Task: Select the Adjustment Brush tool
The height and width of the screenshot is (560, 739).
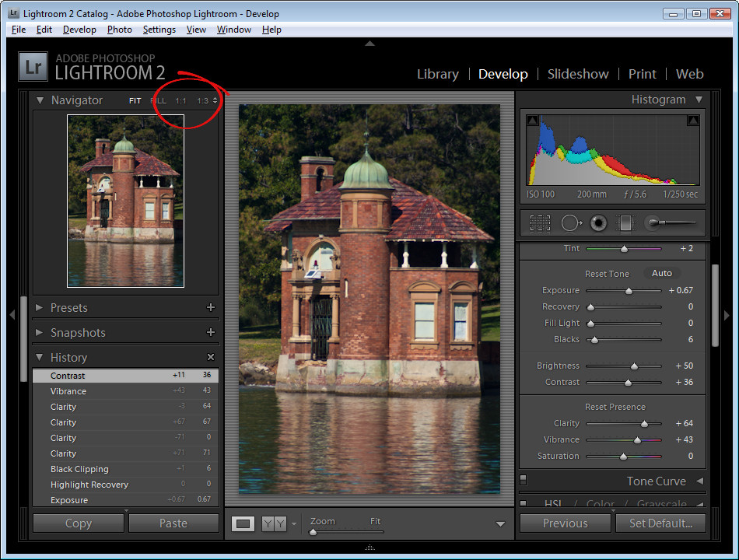Action: coord(670,222)
